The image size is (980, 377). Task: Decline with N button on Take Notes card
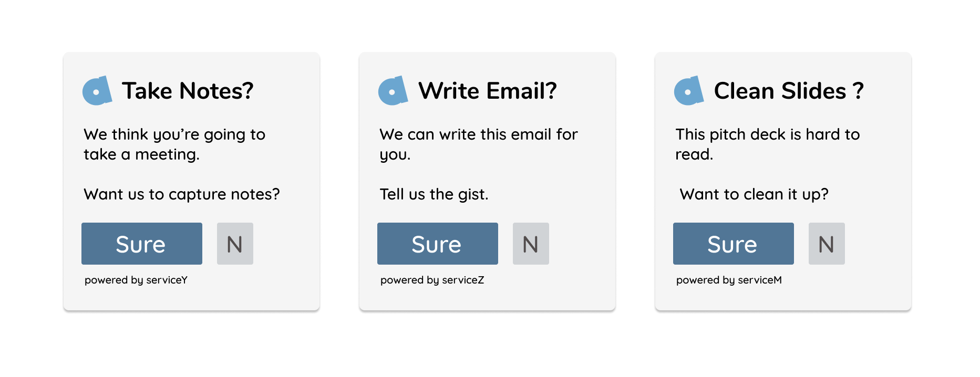pos(235,244)
